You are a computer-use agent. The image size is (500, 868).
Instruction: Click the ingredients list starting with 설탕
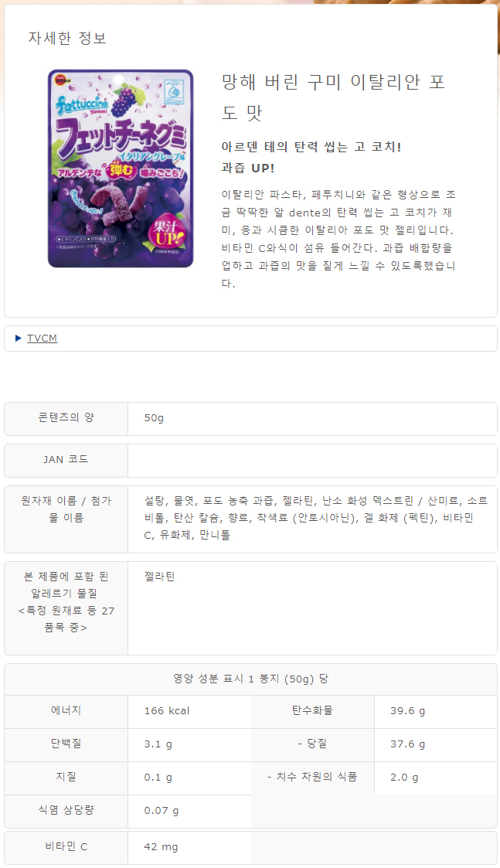tap(316, 518)
